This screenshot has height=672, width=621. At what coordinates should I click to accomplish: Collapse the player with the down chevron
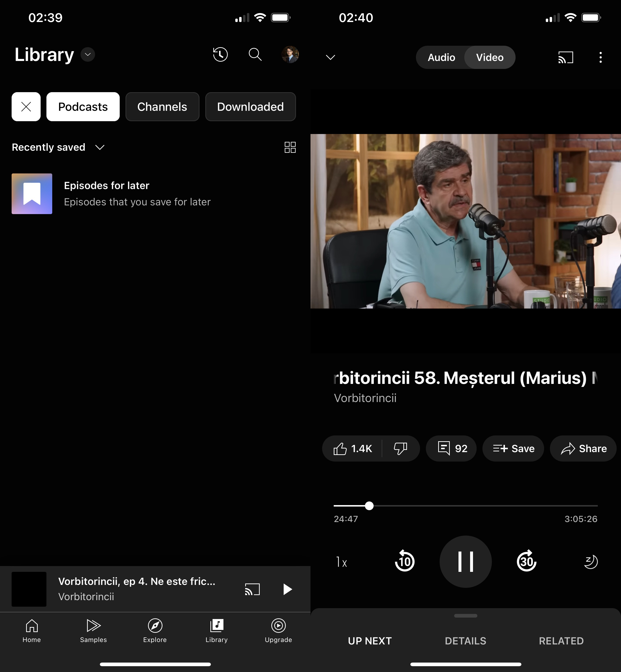coord(331,58)
